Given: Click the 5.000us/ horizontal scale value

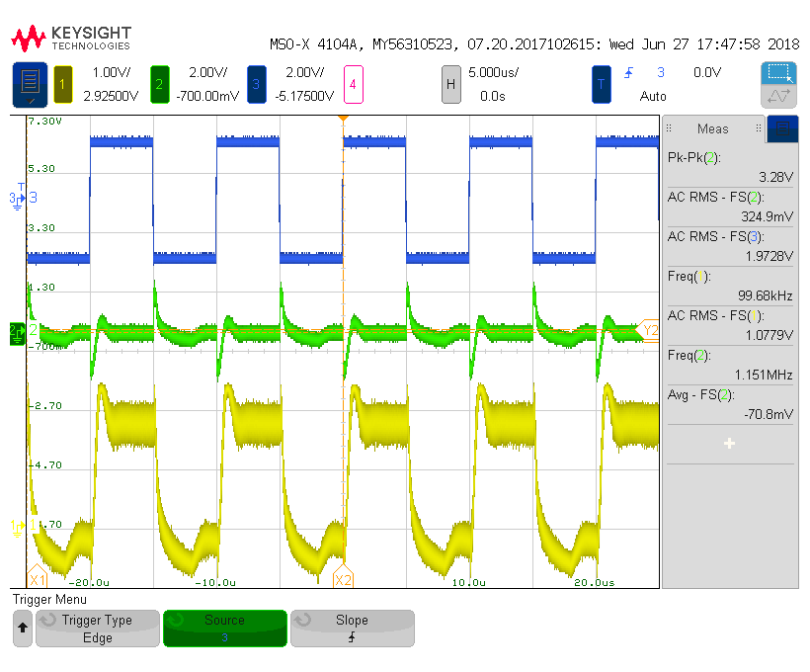Looking at the screenshot, I should point(493,73).
